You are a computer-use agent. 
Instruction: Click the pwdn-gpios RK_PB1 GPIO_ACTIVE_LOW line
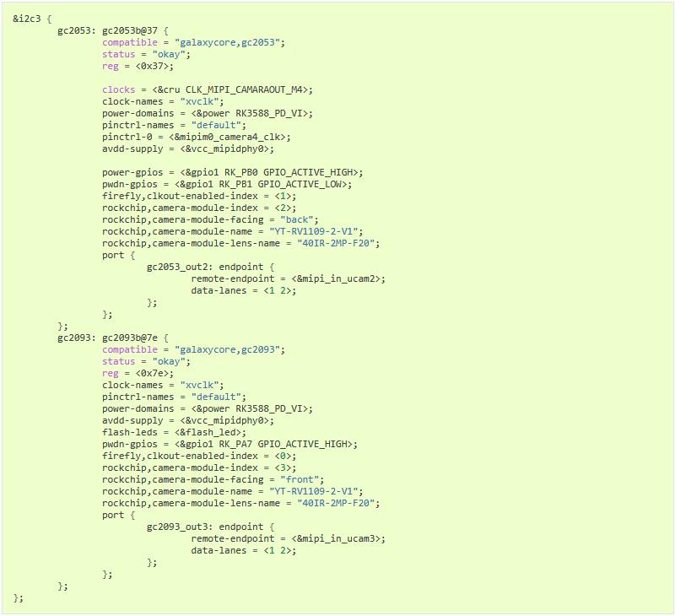coord(227,184)
